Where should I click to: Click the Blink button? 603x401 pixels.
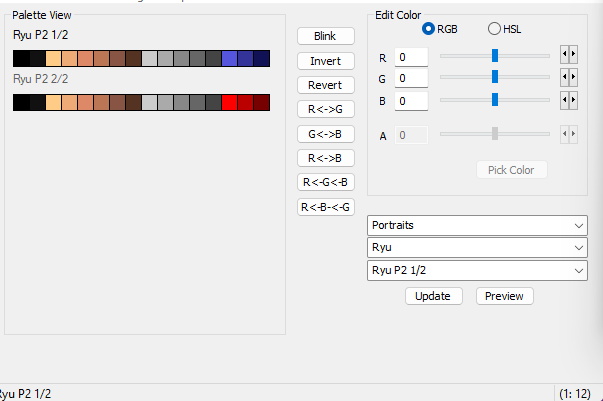[325, 36]
